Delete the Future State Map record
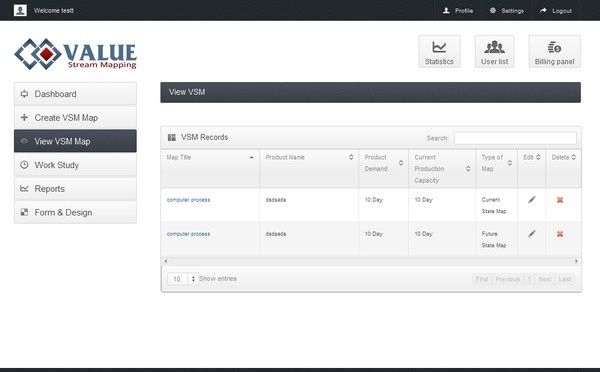This screenshot has width=600, height=372. [x=559, y=234]
